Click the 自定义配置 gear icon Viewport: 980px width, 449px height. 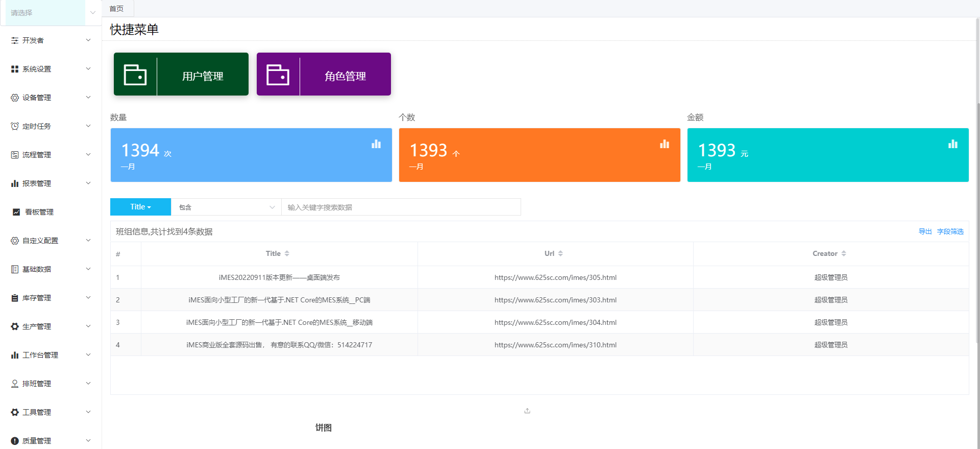[x=15, y=241]
